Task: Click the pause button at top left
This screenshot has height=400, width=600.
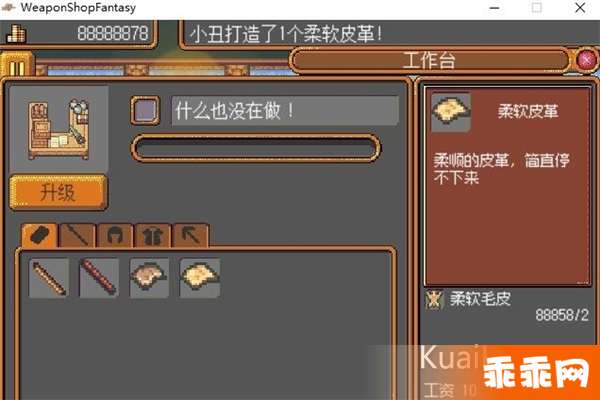Action: 16,66
